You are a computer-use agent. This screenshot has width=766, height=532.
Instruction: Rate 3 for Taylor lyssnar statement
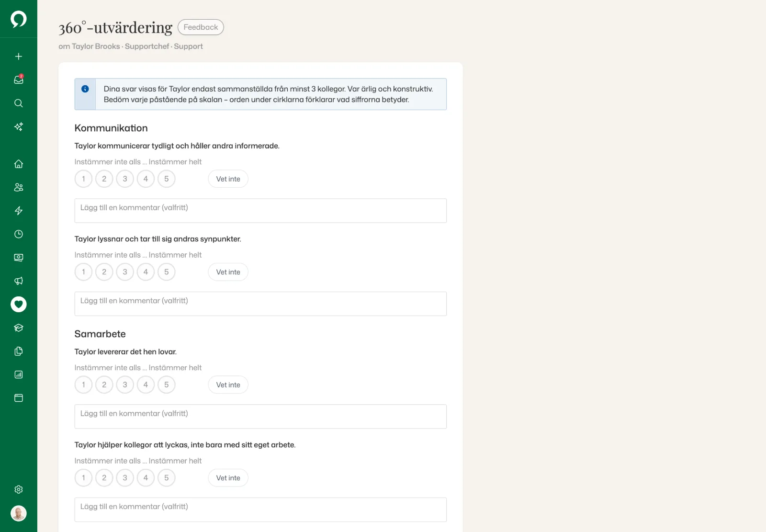pos(125,272)
